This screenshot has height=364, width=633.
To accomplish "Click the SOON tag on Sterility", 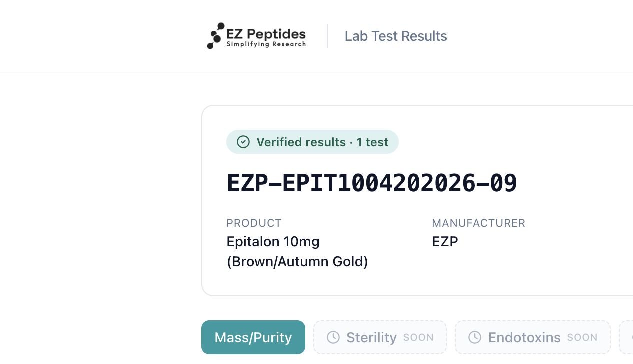I will [418, 338].
